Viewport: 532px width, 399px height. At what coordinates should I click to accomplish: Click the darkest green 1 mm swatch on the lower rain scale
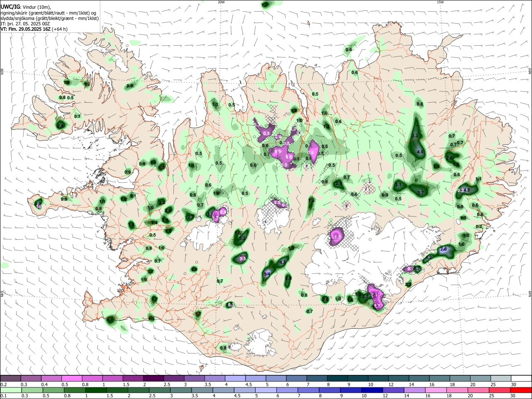(x=96, y=390)
